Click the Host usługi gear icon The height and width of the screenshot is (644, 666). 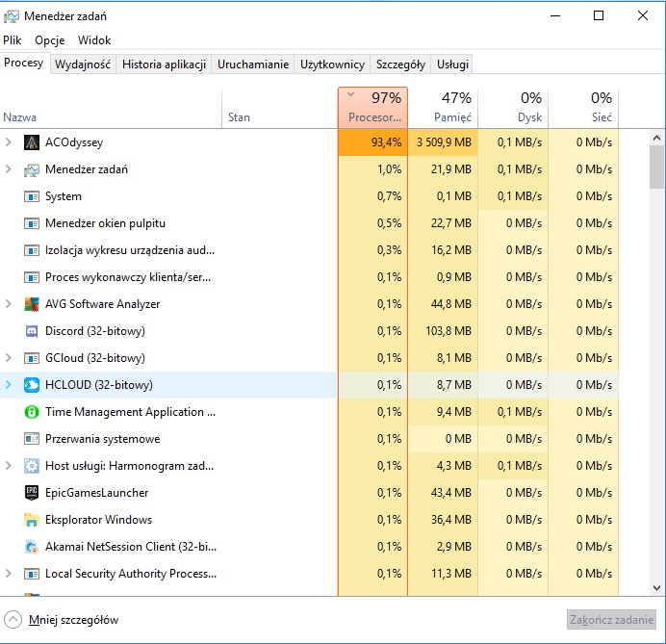coord(32,466)
